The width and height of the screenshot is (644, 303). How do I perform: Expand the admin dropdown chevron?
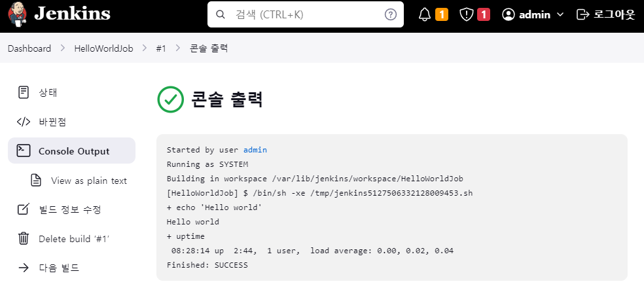coord(560,15)
